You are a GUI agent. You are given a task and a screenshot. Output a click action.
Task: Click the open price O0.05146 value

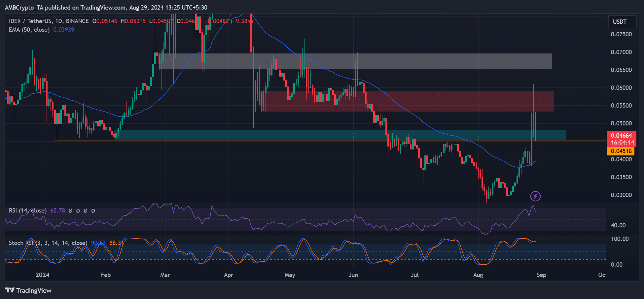pos(105,21)
